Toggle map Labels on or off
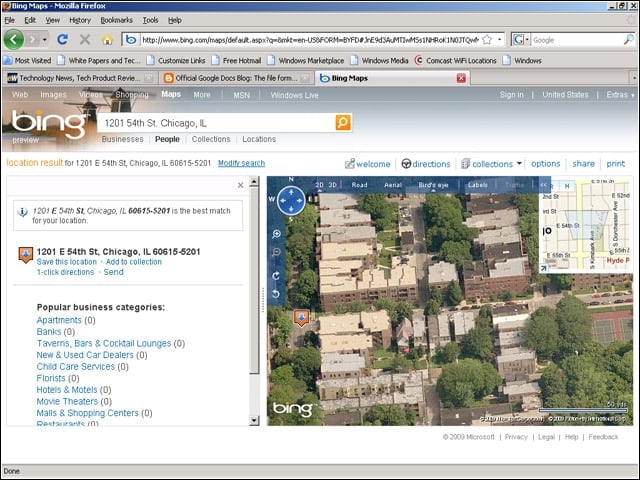This screenshot has height=480, width=640. pyautogui.click(x=478, y=185)
